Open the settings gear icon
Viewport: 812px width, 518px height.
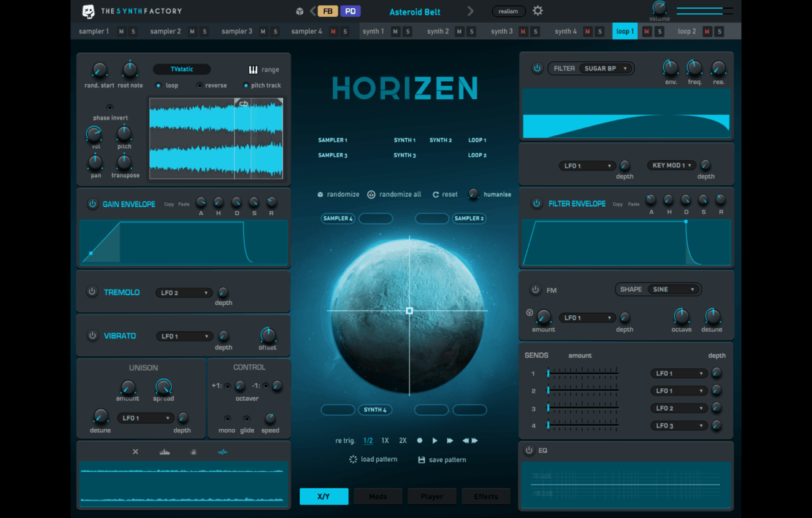click(x=537, y=11)
